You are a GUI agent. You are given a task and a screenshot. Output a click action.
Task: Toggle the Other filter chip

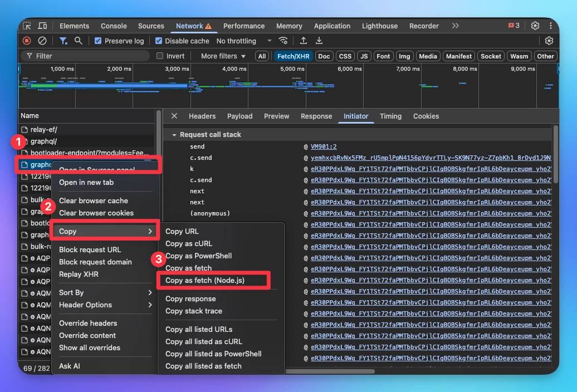point(545,56)
